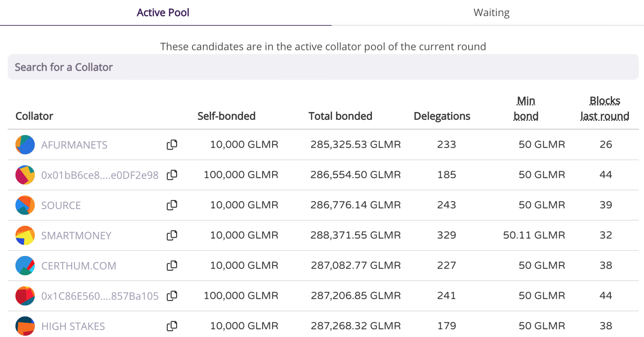Screen dimensions: 644x337
Task: Copy SMARTMONEY collator address
Action: click(x=172, y=235)
